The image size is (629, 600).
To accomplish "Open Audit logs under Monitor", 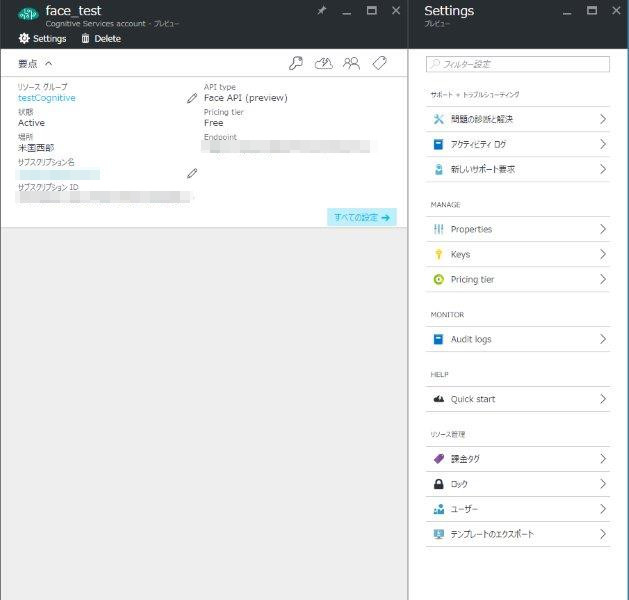I will (518, 339).
